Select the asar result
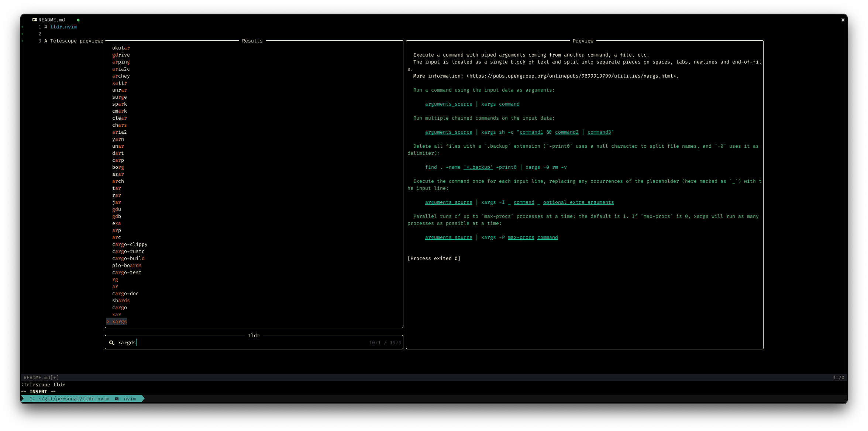Viewport: 868px width, 431px height. click(118, 174)
